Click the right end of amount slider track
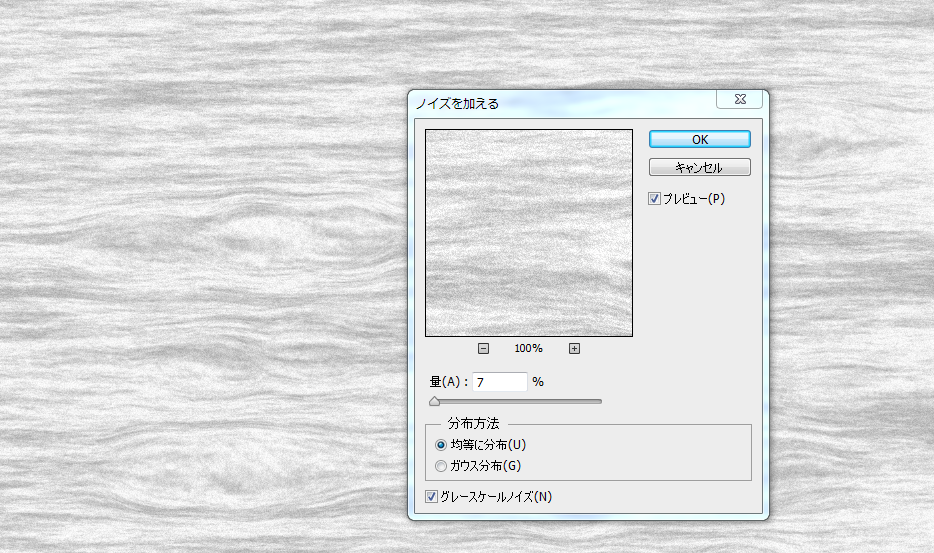Viewport: 934px width, 553px height. 598,402
